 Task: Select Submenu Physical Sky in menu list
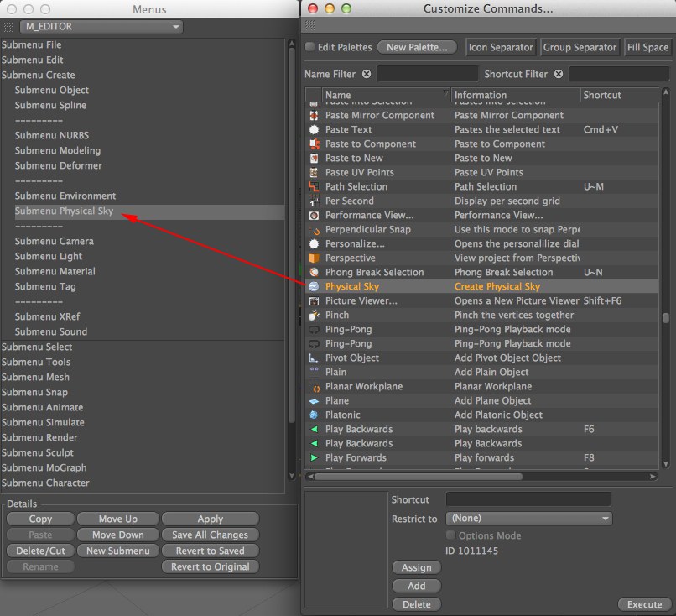click(64, 211)
